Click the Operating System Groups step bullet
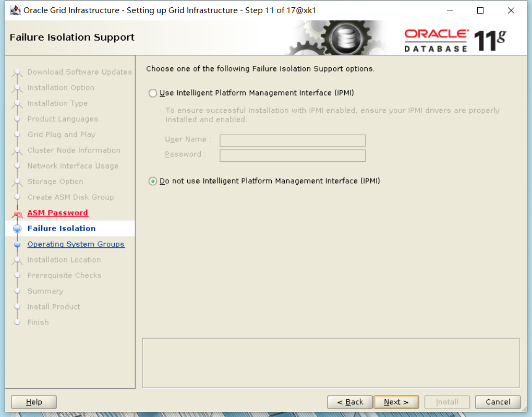532x417 pixels. tap(17, 244)
